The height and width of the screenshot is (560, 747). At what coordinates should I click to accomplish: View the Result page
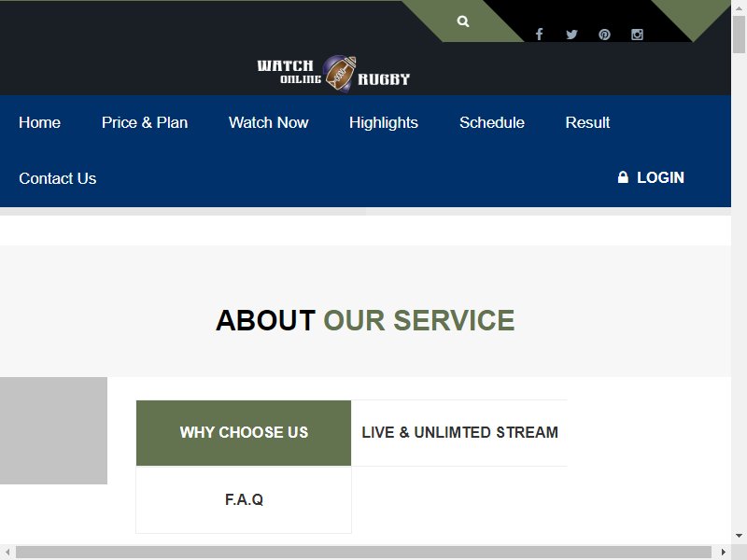[587, 122]
